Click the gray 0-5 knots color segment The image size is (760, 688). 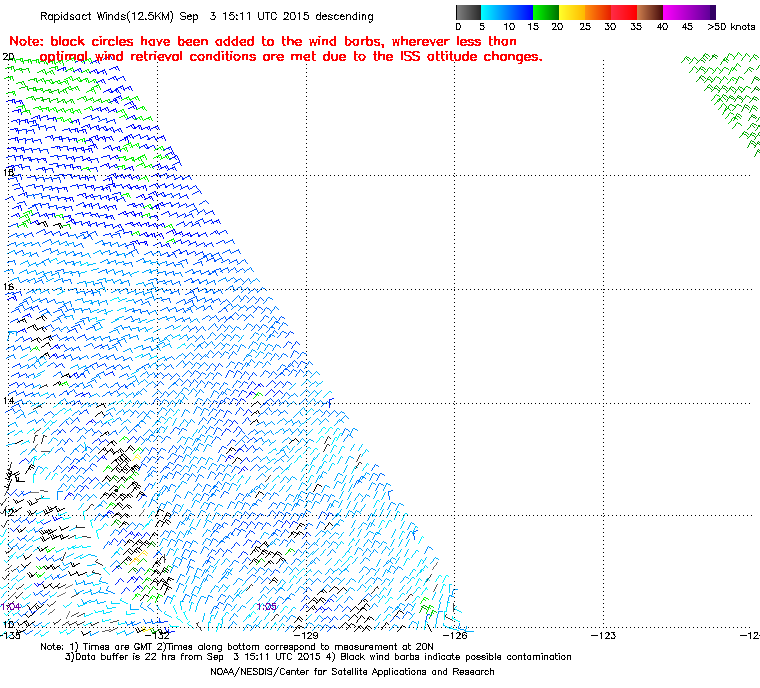click(468, 12)
